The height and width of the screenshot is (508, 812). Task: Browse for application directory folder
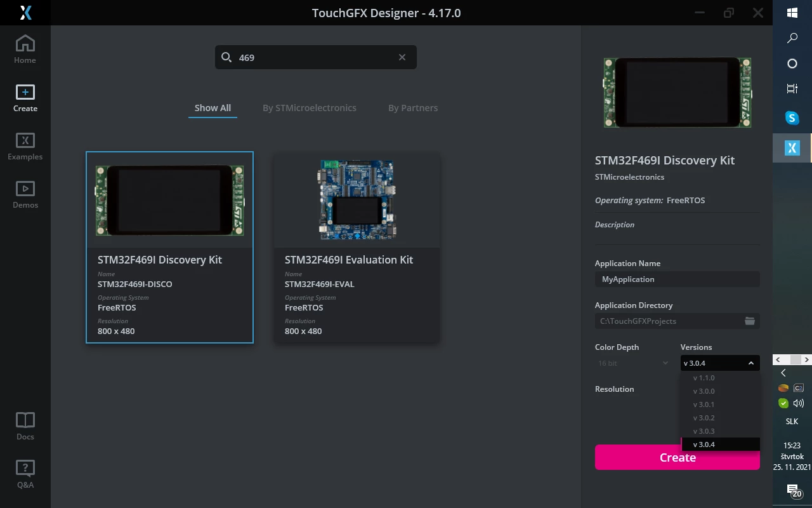[750, 321]
